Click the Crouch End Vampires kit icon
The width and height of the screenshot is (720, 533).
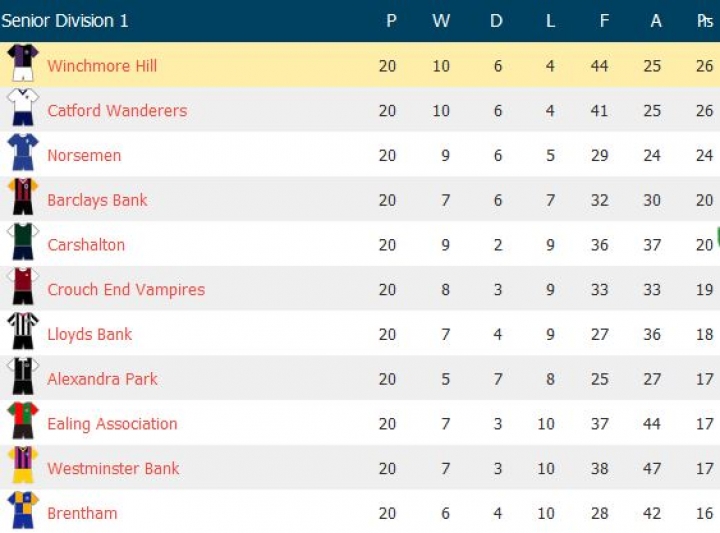click(x=22, y=288)
